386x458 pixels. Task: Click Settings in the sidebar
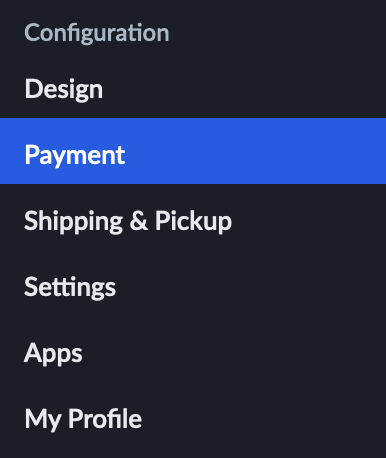pyautogui.click(x=193, y=286)
